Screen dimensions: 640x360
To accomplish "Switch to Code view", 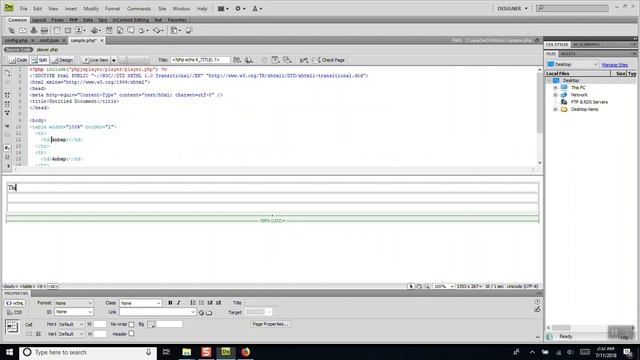I will (x=18, y=60).
